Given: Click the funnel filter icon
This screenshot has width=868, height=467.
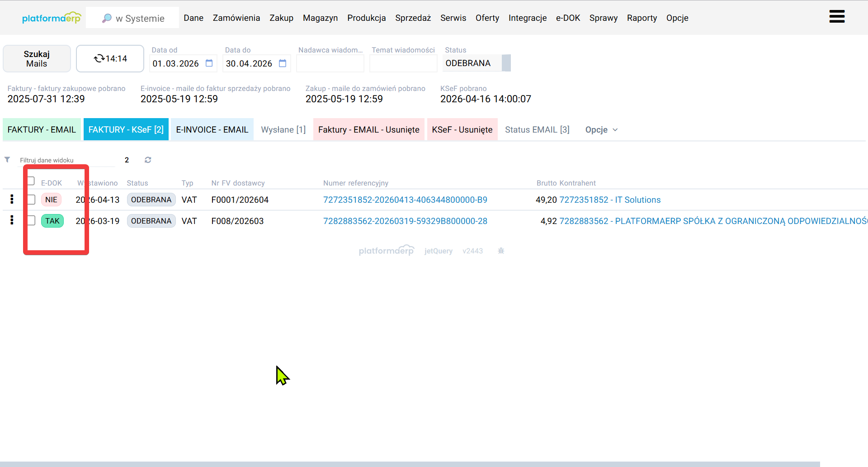Looking at the screenshot, I should click(7, 160).
